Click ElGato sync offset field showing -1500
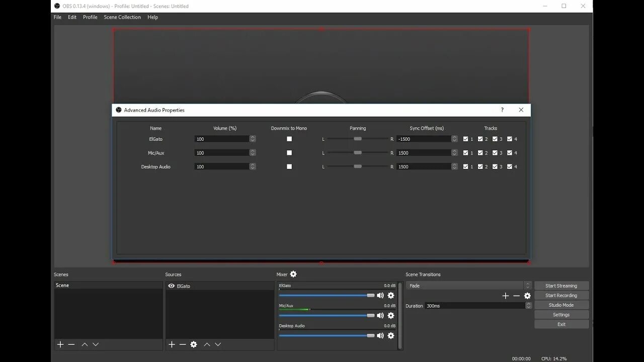 point(424,139)
